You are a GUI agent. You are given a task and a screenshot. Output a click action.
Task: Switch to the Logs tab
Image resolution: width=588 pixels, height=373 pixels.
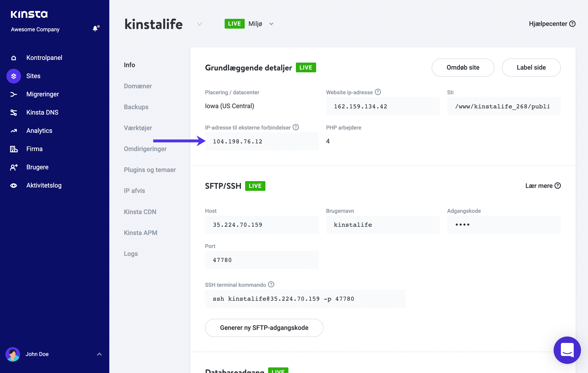[131, 254]
